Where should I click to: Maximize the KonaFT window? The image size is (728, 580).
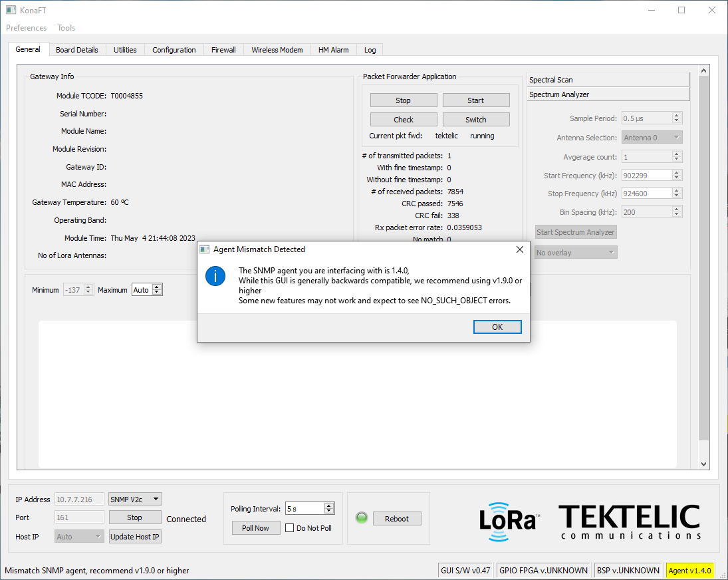681,10
